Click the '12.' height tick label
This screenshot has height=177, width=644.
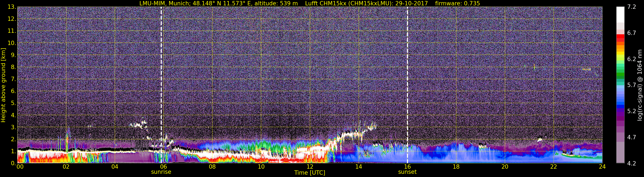coord(12,19)
